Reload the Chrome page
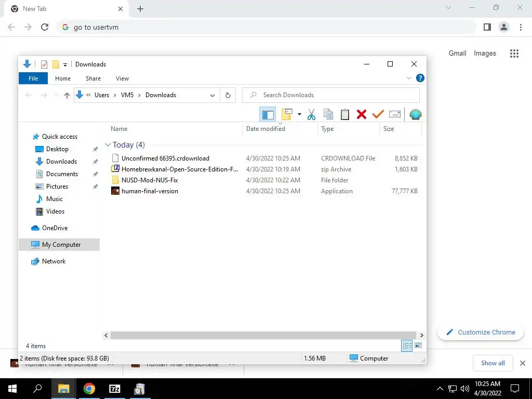Screen dimensions: 532x399 (x=45, y=27)
